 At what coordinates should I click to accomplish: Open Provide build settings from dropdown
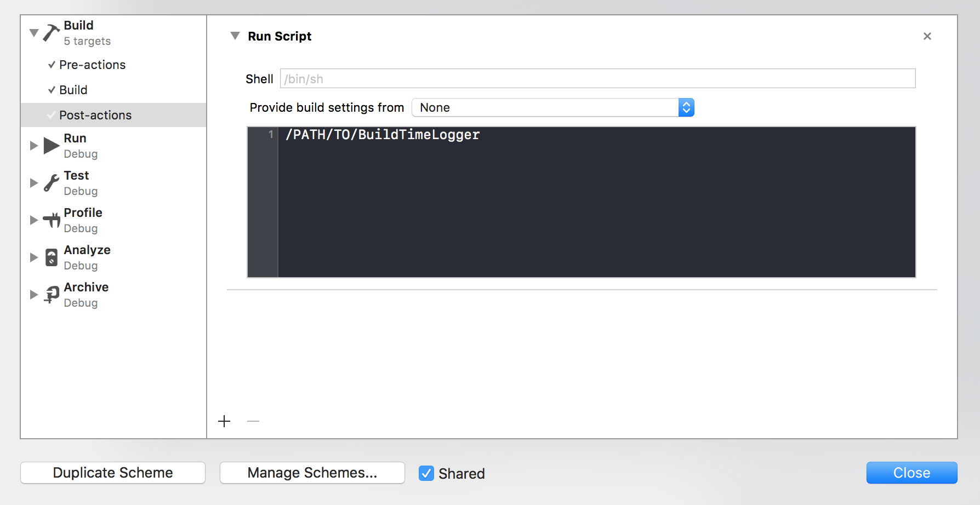pos(552,107)
